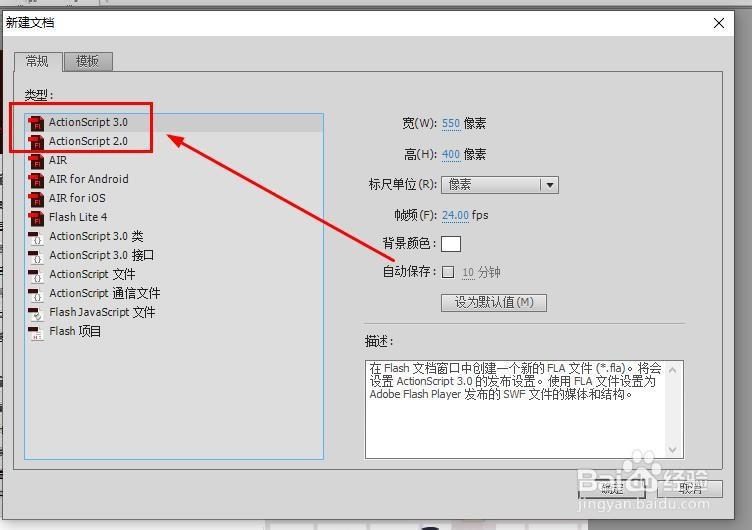Click the width value 550

click(x=451, y=123)
